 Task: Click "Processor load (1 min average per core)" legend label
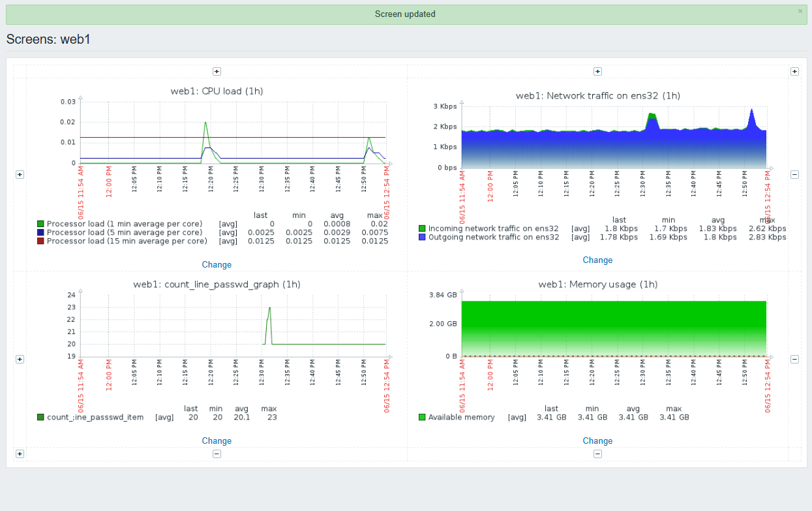[x=125, y=224]
